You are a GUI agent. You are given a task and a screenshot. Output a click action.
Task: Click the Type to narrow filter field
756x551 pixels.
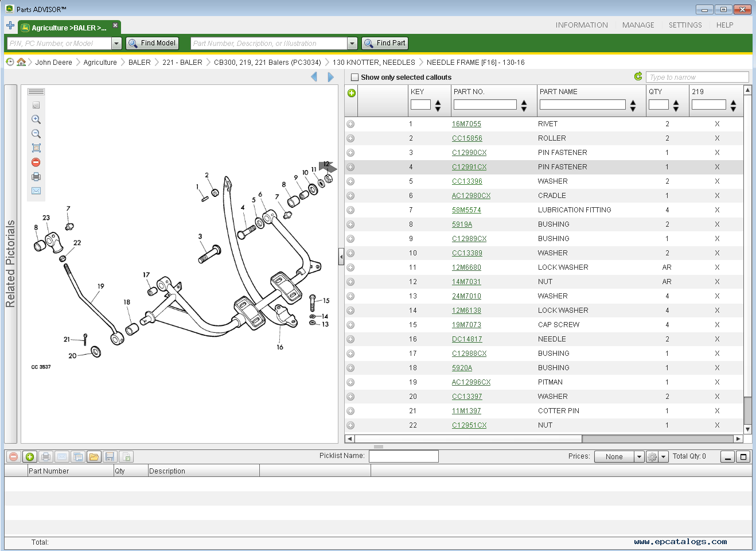click(x=697, y=77)
